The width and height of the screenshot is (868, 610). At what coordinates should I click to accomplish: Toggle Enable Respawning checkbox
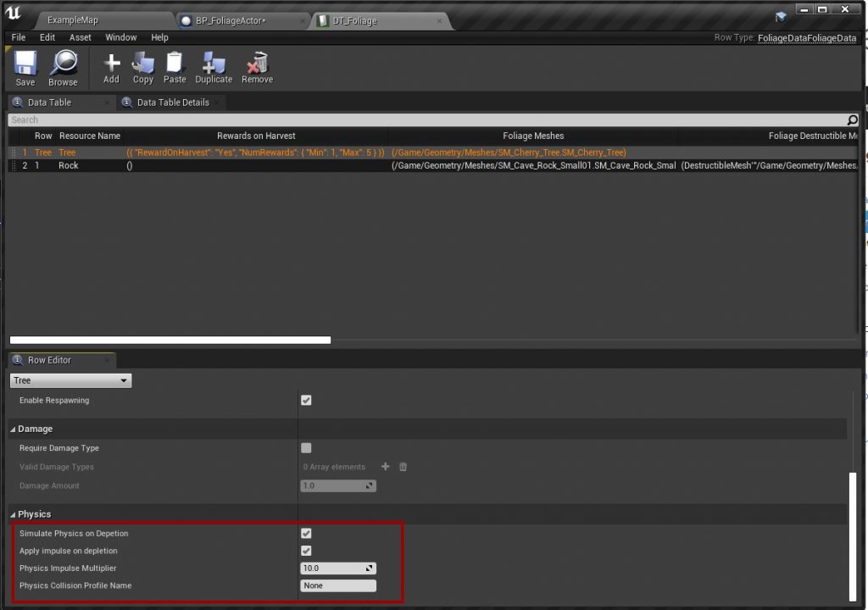pos(306,400)
